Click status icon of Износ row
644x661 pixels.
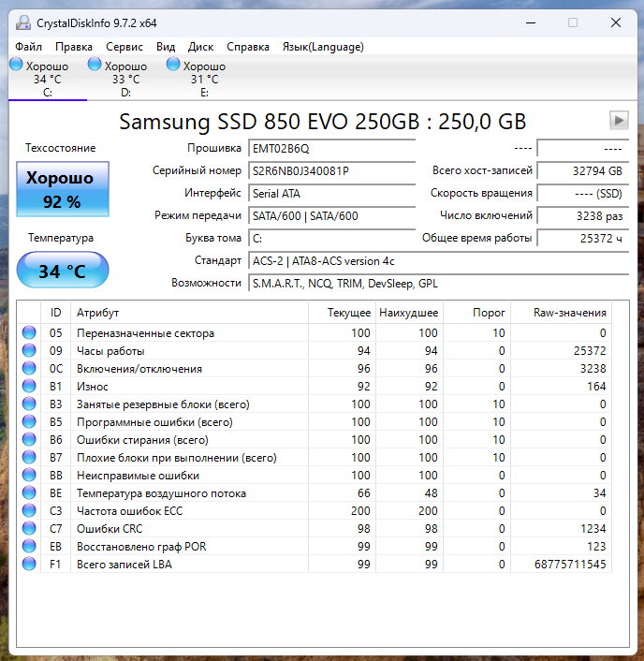click(x=29, y=386)
